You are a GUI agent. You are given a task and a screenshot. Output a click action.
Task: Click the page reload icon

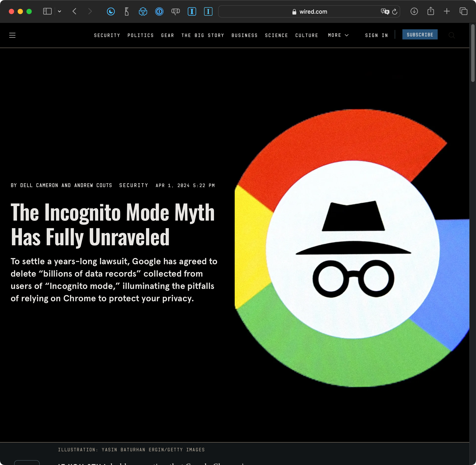point(395,12)
